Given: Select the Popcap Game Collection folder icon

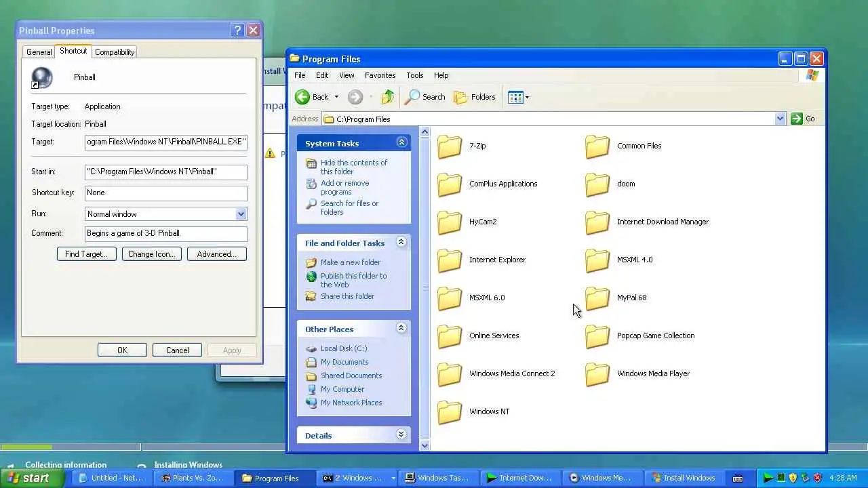Looking at the screenshot, I should point(597,335).
